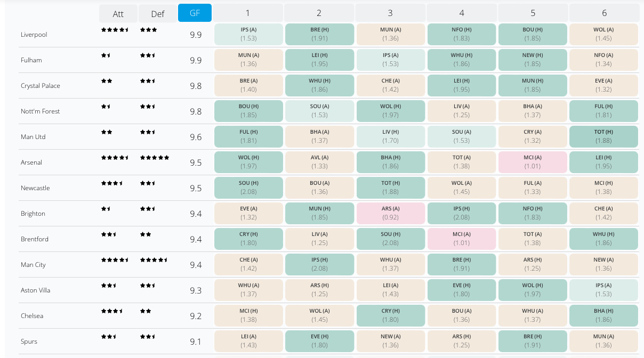The height and width of the screenshot is (358, 644).
Task: Click Chelsea's defence star rating
Action: coord(146,311)
